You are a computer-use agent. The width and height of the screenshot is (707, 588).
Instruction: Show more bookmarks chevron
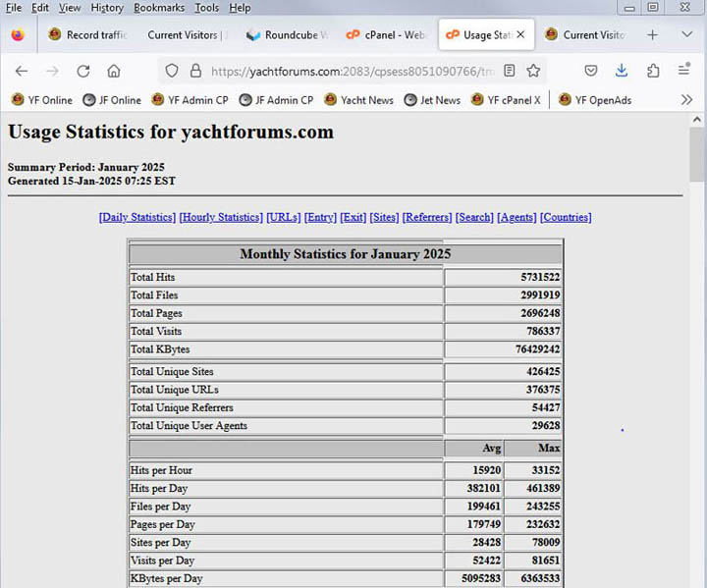(686, 100)
